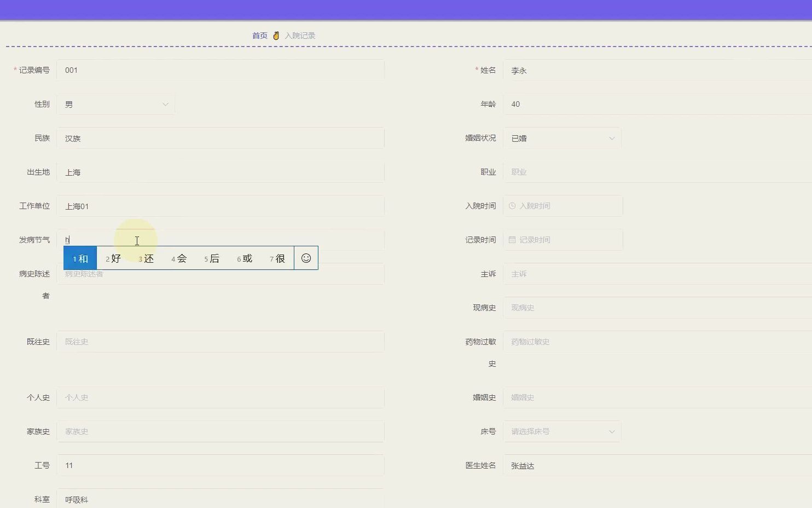Click into the 发病节气 input field
The image size is (812, 508).
tap(221, 240)
